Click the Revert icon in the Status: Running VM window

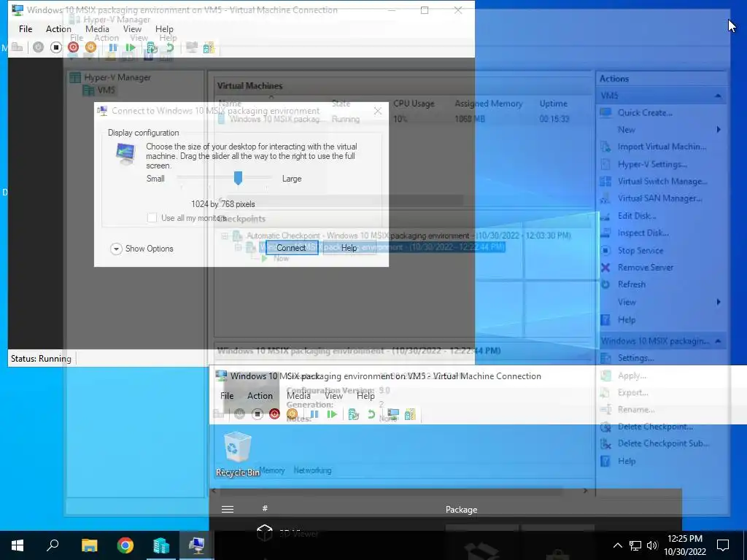[x=169, y=47]
